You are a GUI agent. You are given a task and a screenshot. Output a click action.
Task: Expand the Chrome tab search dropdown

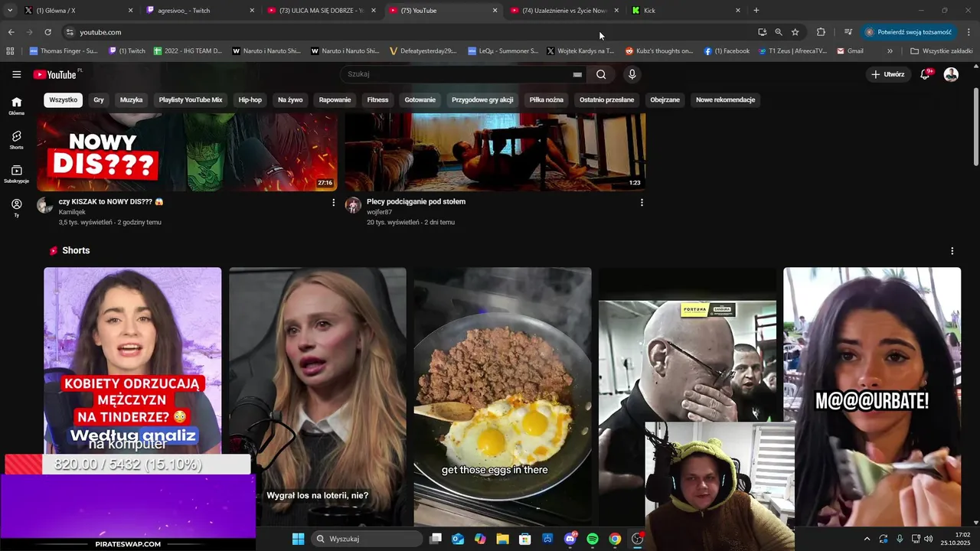pos(10,11)
